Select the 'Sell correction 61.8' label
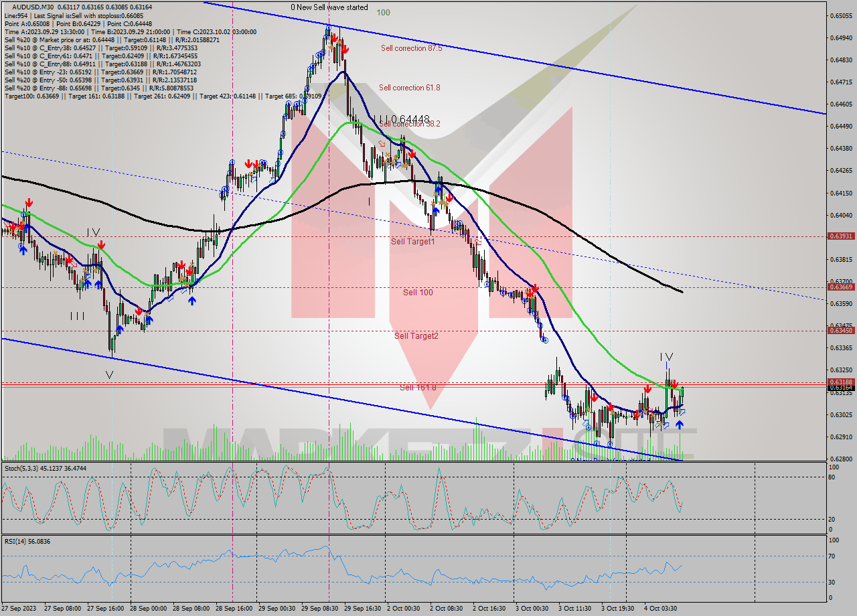Viewport: 857px width, 616px height. [x=409, y=88]
